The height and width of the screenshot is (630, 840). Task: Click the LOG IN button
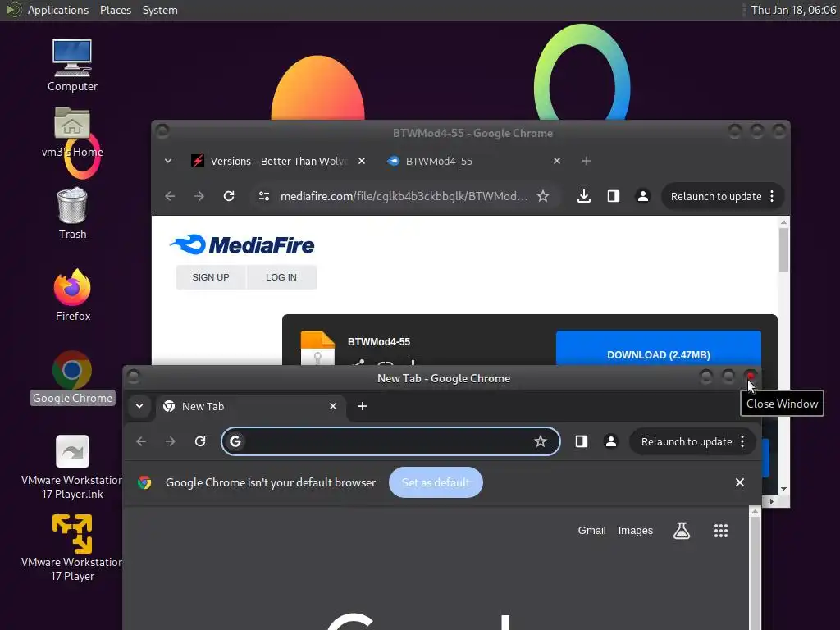281,277
